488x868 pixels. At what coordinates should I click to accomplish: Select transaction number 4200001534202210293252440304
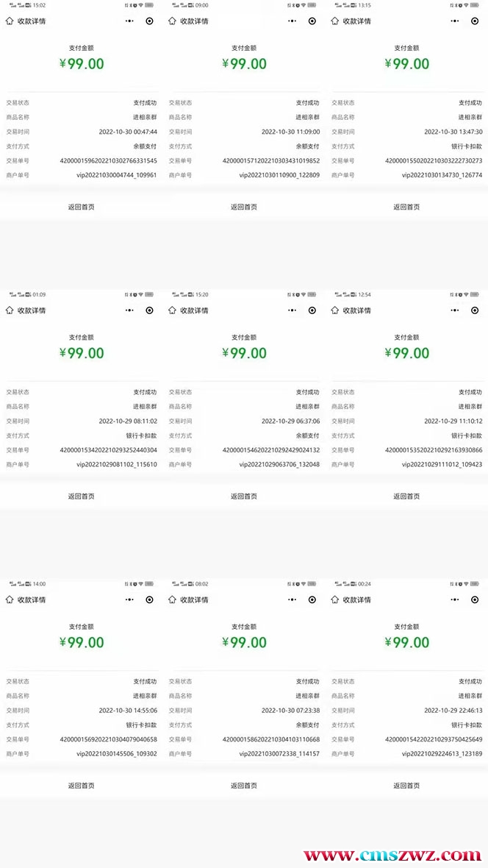pyautogui.click(x=108, y=450)
